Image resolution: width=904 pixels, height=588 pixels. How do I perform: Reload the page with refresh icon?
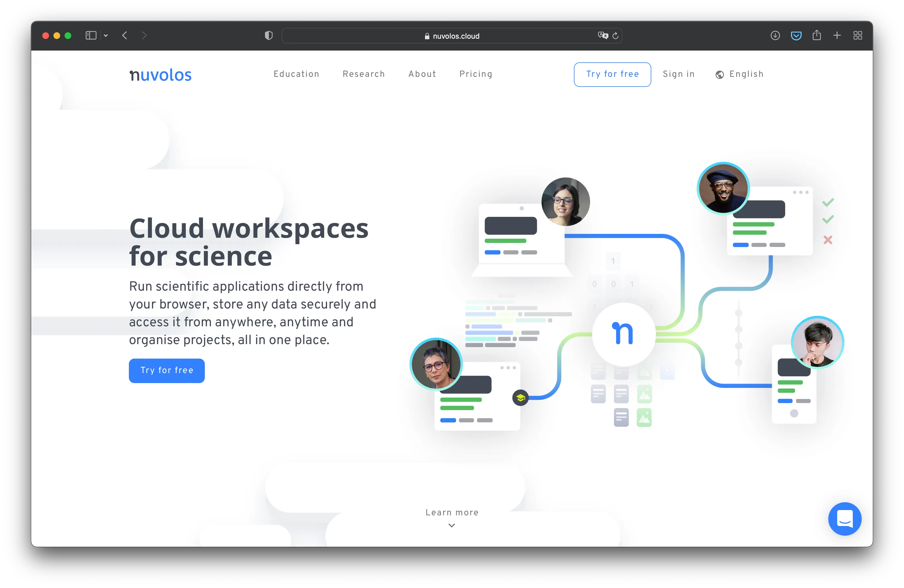click(x=615, y=36)
